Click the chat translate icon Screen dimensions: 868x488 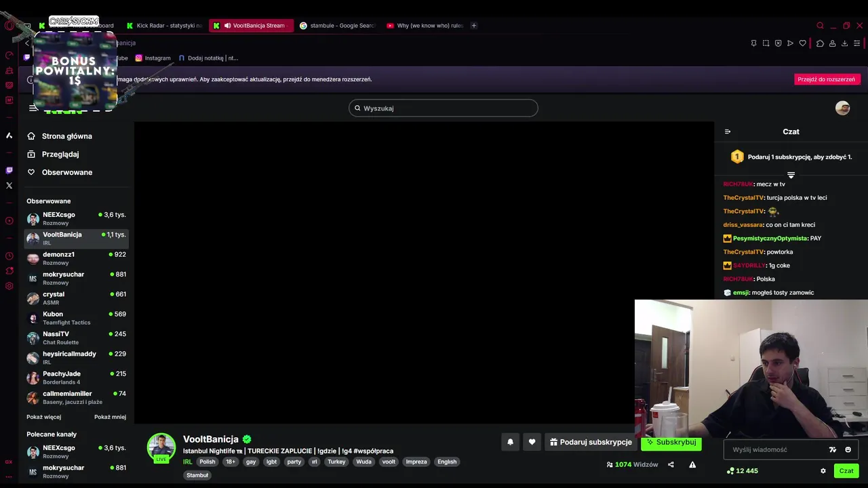(x=833, y=449)
